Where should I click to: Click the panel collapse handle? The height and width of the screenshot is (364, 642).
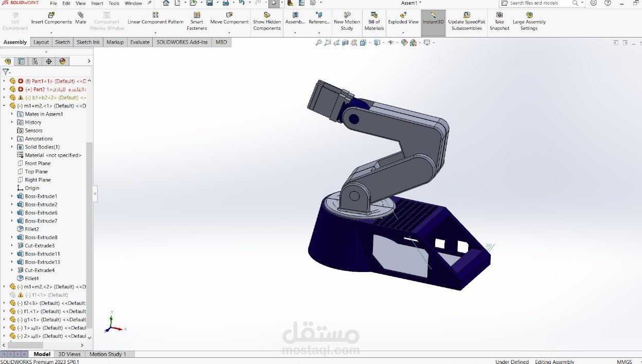click(x=95, y=194)
